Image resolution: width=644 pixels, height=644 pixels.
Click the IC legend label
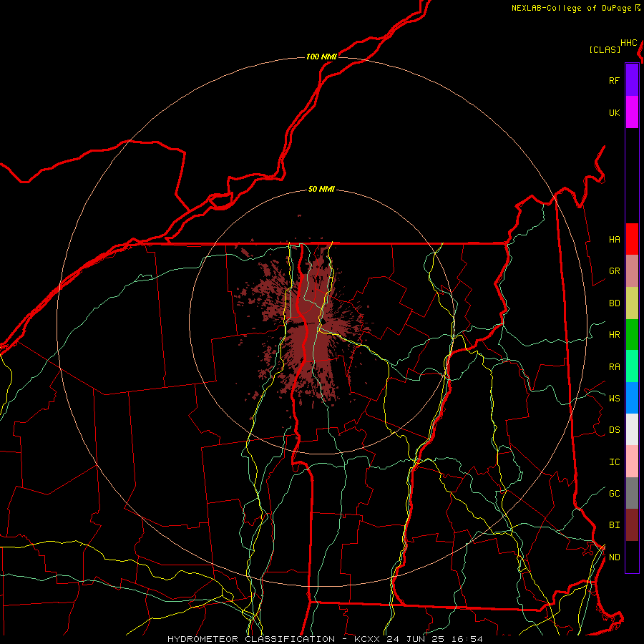[614, 462]
